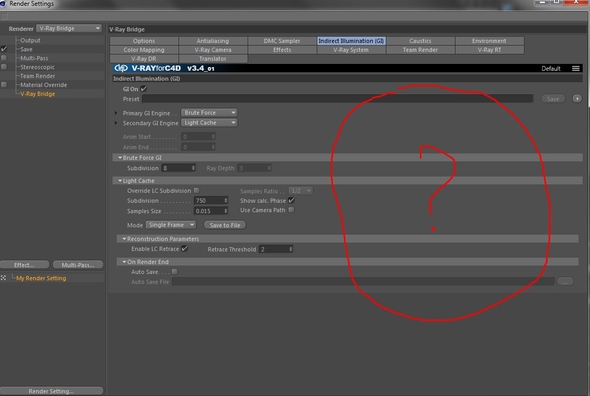The image size is (590, 396).
Task: Switch to the Antialiasing tab
Action: point(213,41)
